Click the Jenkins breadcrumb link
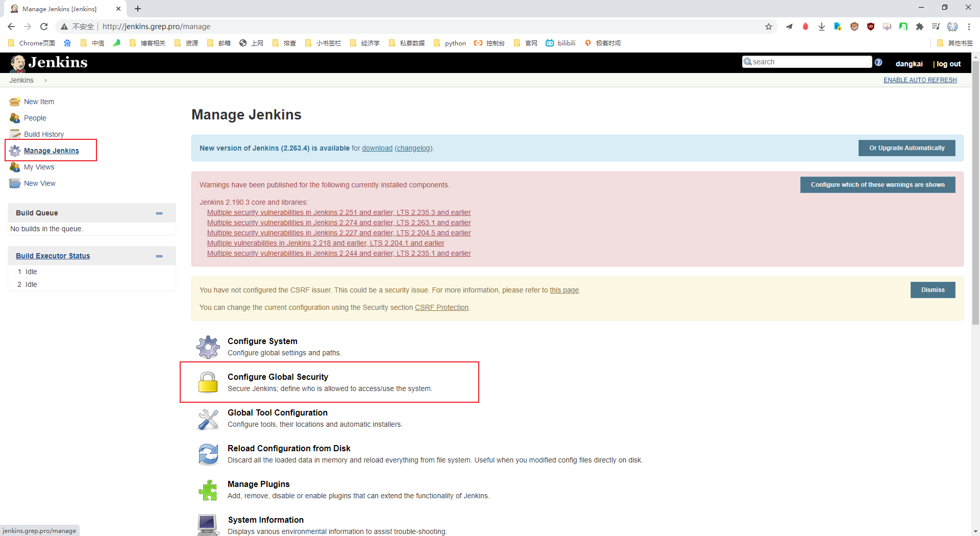 [21, 80]
